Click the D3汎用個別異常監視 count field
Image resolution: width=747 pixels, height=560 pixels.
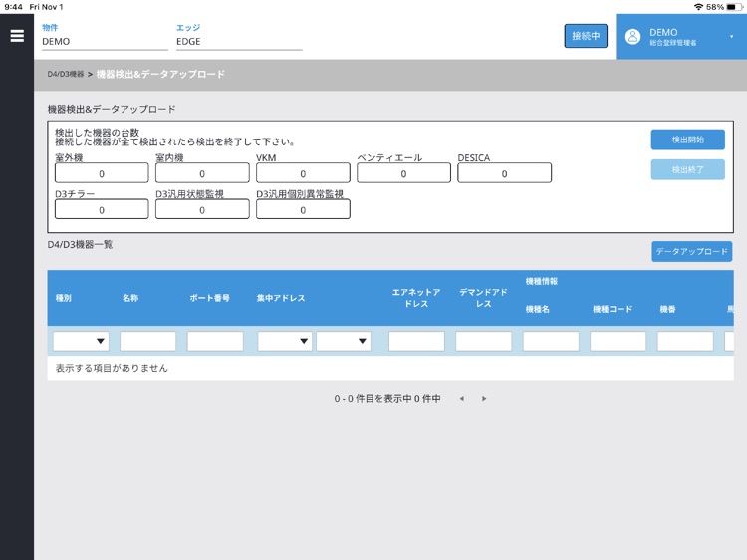(x=303, y=209)
